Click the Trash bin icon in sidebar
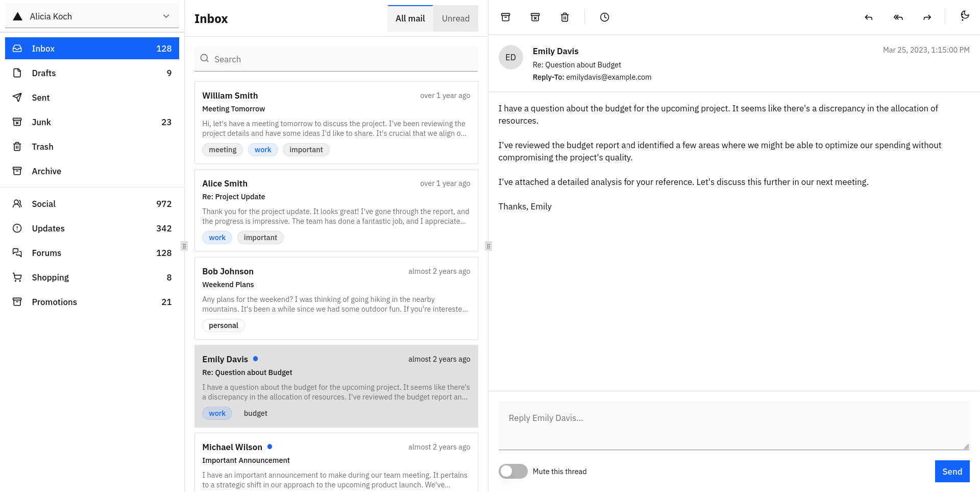This screenshot has width=980, height=492. [17, 147]
